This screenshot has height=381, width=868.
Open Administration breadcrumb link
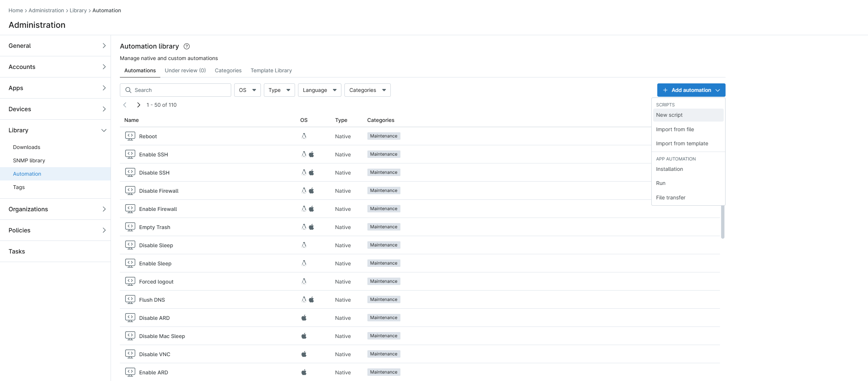[x=46, y=10]
